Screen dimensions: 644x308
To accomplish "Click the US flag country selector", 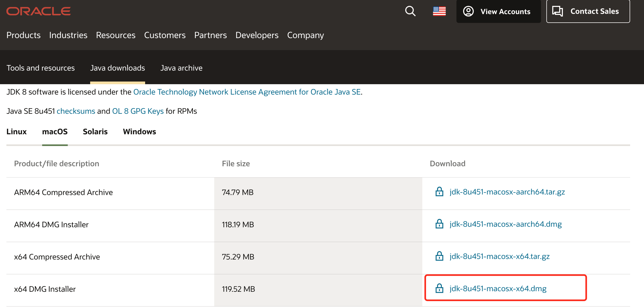I will 439,11.
